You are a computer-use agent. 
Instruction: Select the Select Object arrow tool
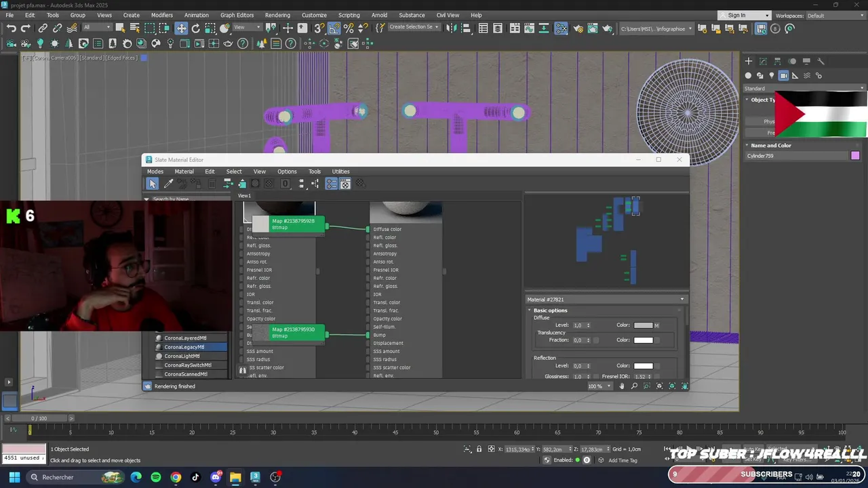coord(120,28)
